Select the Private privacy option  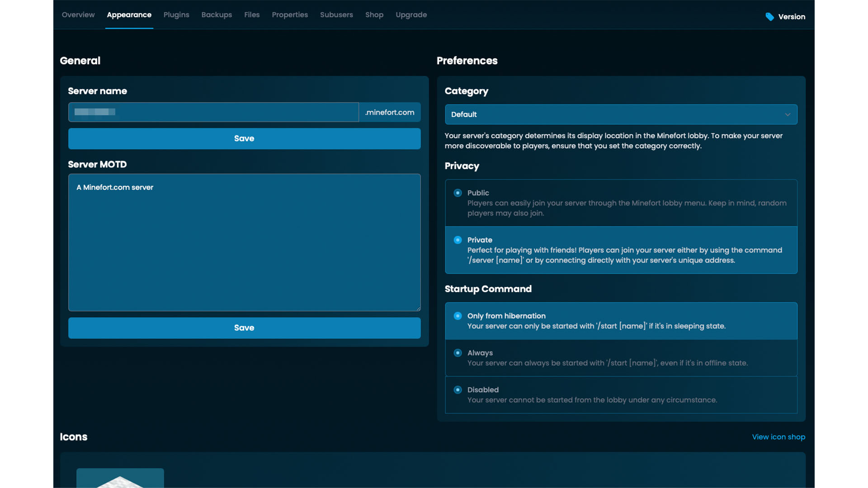[x=621, y=250]
